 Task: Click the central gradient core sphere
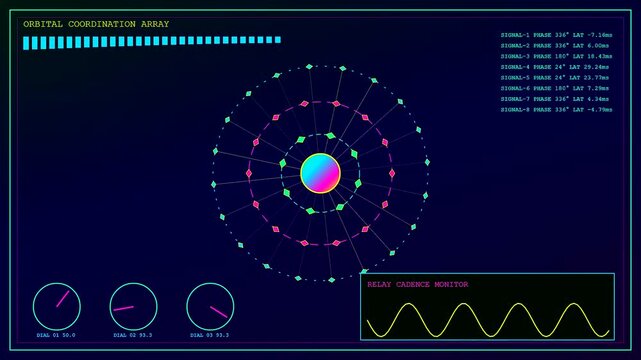click(x=320, y=173)
